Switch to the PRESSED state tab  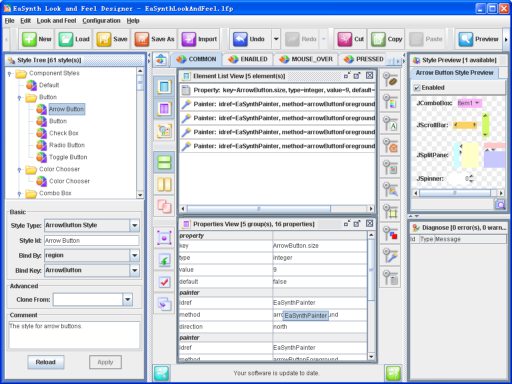click(x=363, y=59)
